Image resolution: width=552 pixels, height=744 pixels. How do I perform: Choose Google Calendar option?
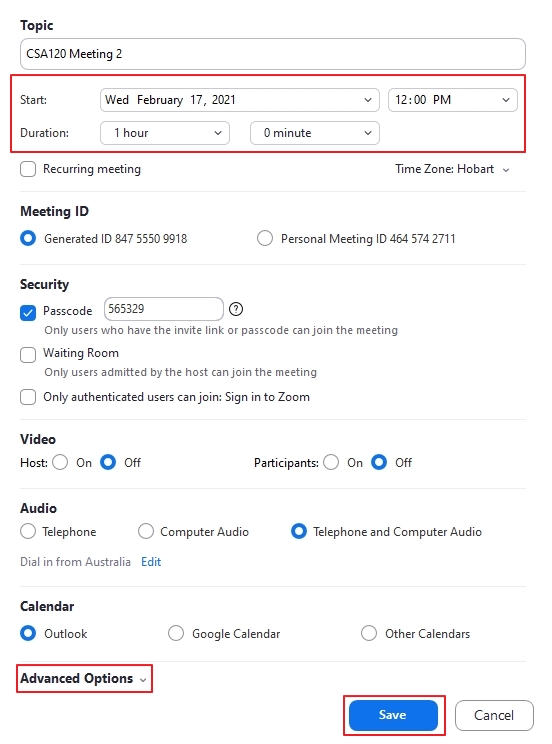coord(176,633)
